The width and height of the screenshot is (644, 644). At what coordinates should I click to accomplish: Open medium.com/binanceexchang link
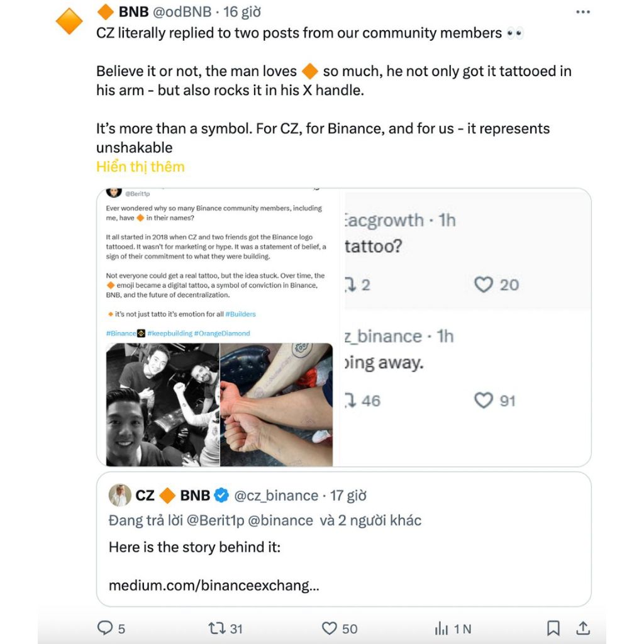coord(214,586)
